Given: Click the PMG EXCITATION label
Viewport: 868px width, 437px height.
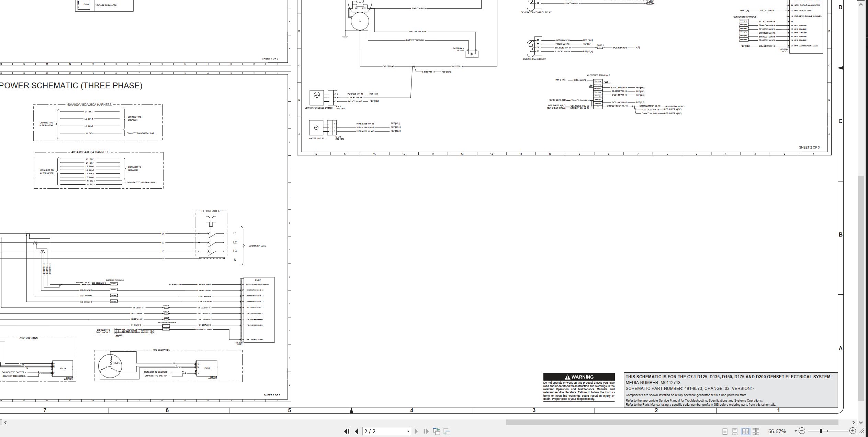Looking at the screenshot, I should coord(161,350).
